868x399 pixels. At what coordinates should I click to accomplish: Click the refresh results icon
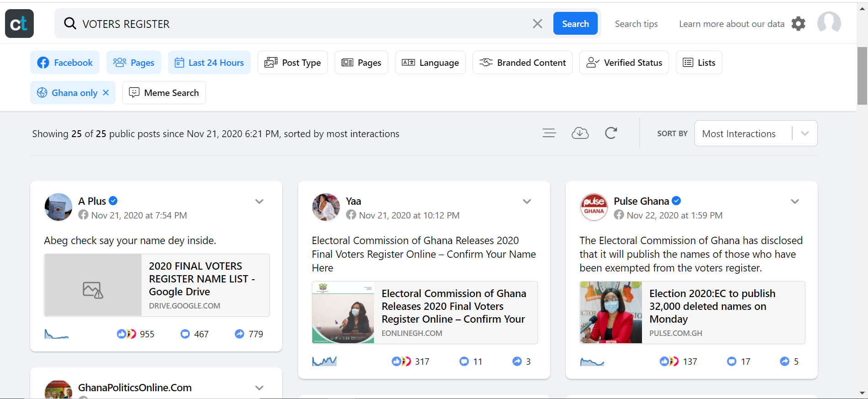pos(611,133)
